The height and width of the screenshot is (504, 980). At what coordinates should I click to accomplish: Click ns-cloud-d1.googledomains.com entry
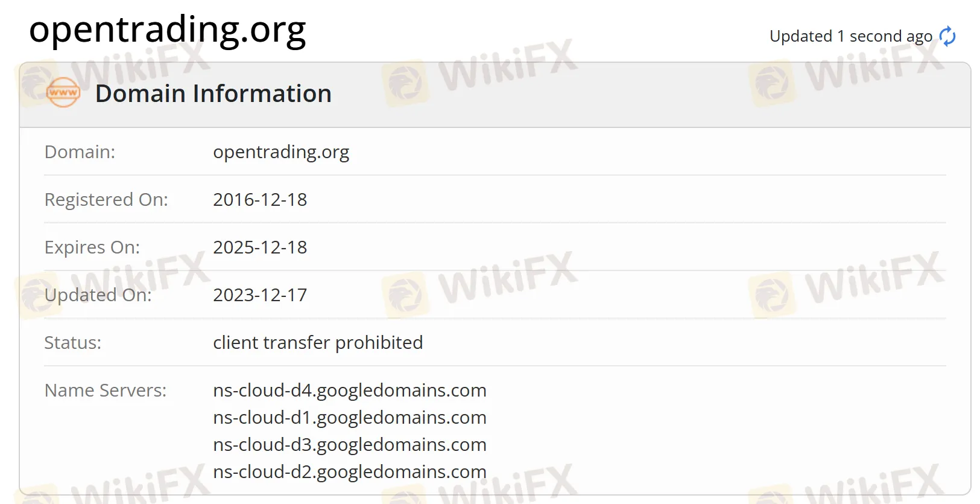[350, 417]
